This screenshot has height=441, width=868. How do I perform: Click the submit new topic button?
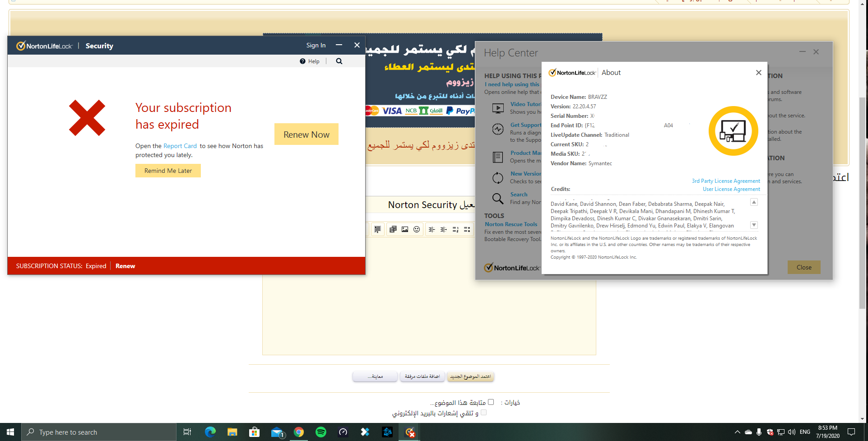470,376
